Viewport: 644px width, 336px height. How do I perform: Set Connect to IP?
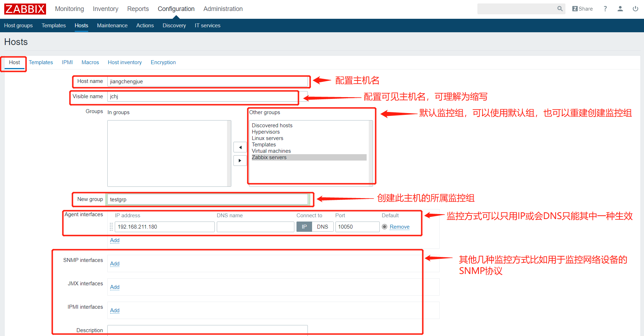[304, 227]
